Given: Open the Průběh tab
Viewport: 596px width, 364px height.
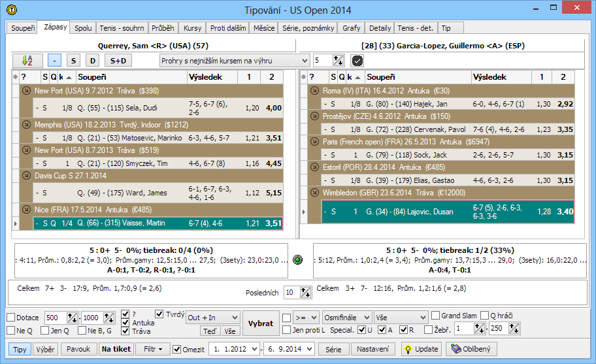Looking at the screenshot, I should [163, 28].
